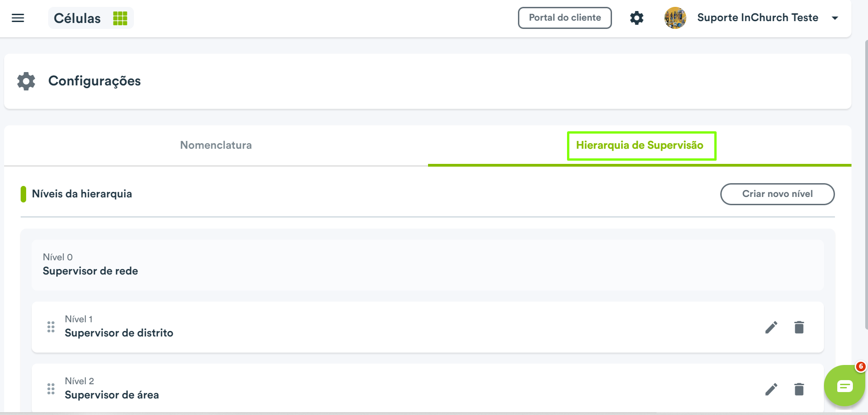Switch to the Nomenclatura tab
The image size is (868, 415).
pyautogui.click(x=216, y=145)
